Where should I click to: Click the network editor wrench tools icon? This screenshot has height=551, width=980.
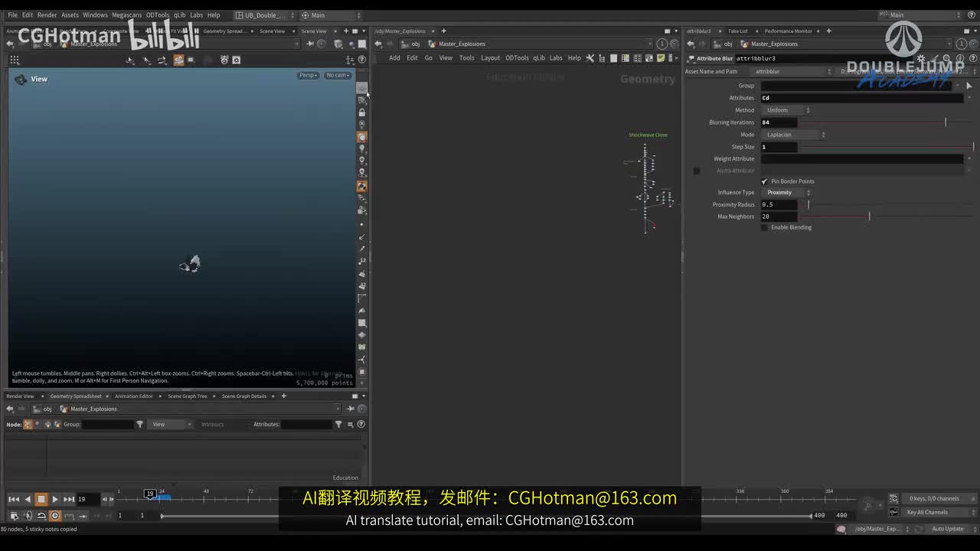point(590,58)
